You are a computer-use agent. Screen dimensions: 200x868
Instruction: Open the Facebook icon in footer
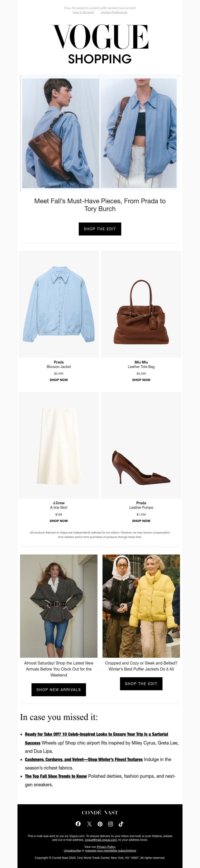[78, 823]
